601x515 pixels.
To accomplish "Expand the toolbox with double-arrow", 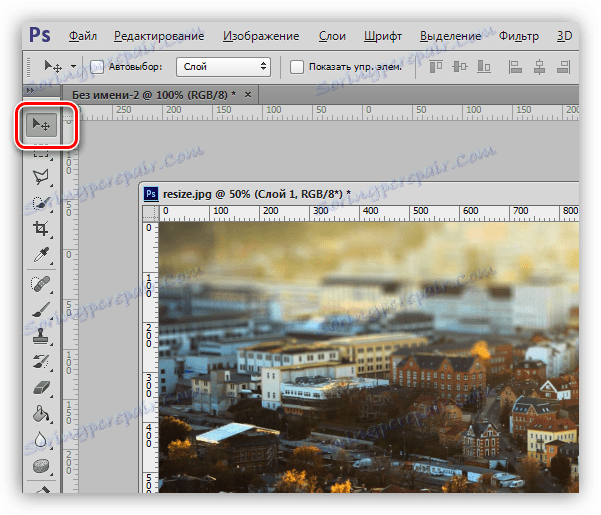I will pyautogui.click(x=30, y=90).
